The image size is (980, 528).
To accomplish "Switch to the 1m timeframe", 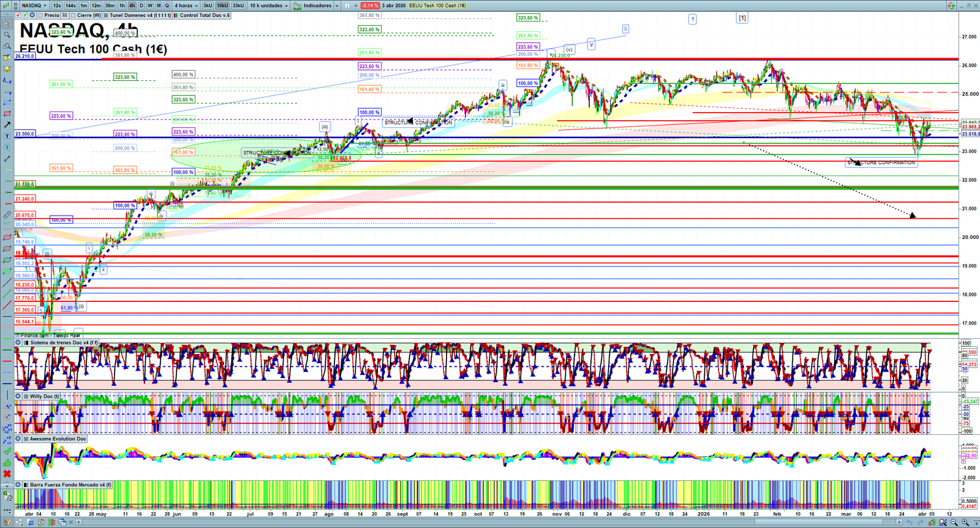I will pos(84,6).
